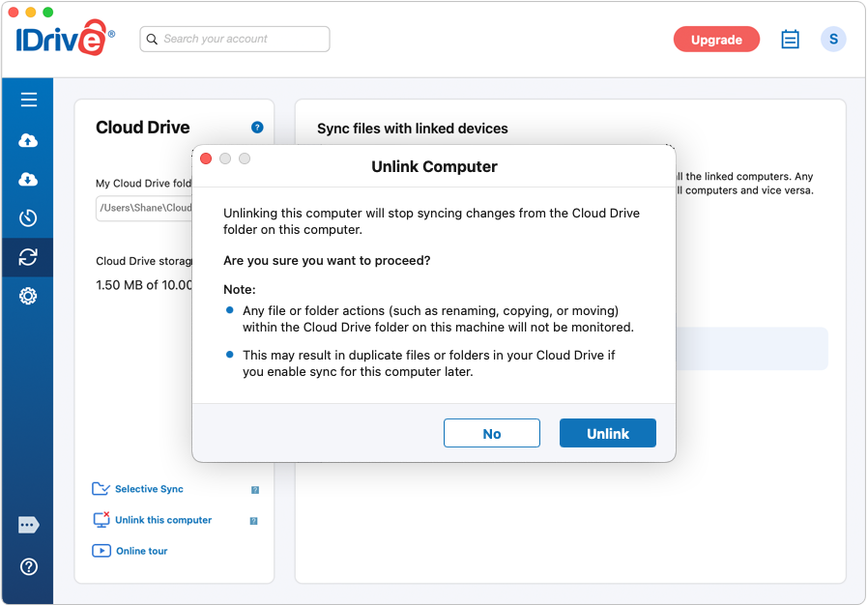Viewport: 868px width, 605px height.
Task: Click Upgrade button
Action: pos(716,40)
